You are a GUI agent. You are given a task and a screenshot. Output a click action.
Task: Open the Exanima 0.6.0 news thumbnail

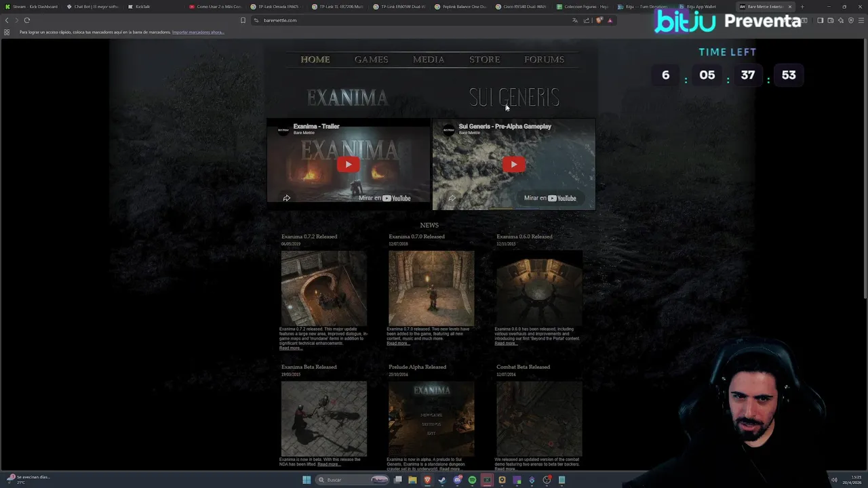539,288
